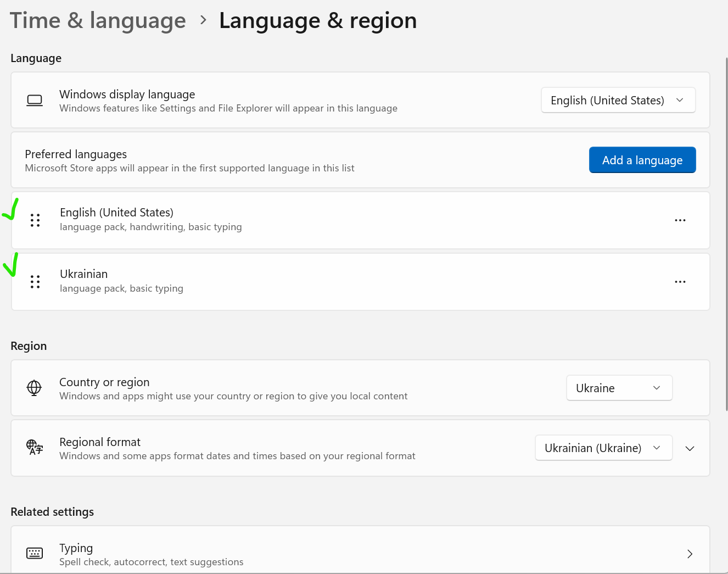Click the Regional format icon
728x574 pixels.
[x=35, y=447]
